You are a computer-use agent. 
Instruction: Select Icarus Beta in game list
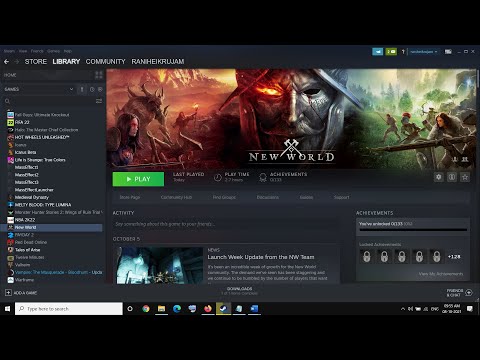[25, 152]
